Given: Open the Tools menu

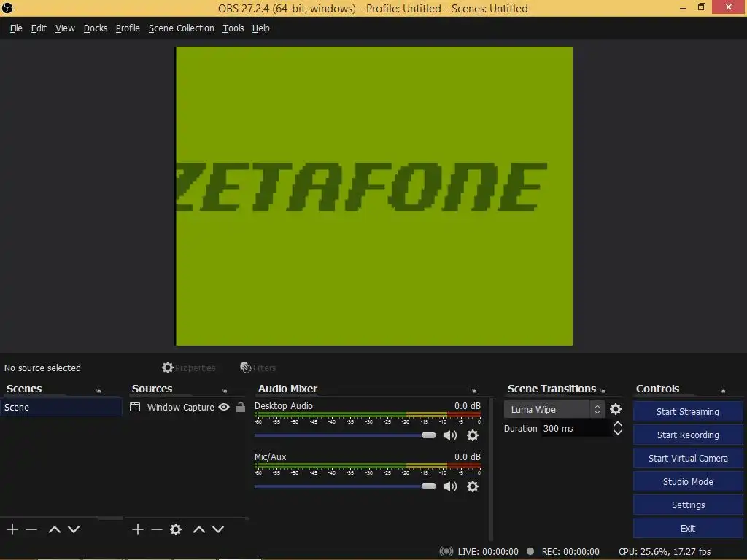Looking at the screenshot, I should click(x=233, y=28).
